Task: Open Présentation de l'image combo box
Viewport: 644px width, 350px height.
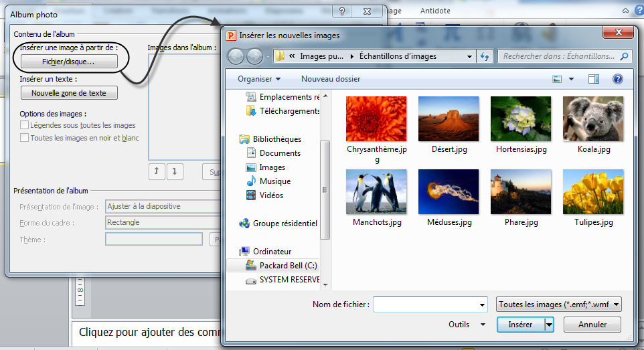Action: (163, 206)
